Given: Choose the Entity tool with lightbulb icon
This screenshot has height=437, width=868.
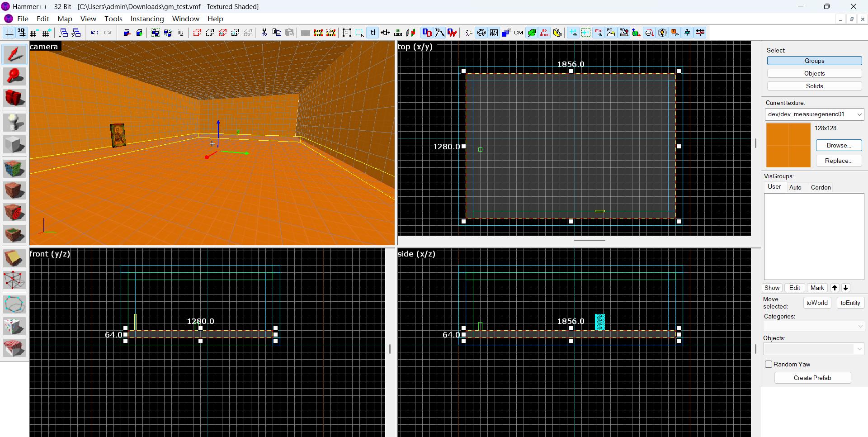Looking at the screenshot, I should (x=14, y=123).
